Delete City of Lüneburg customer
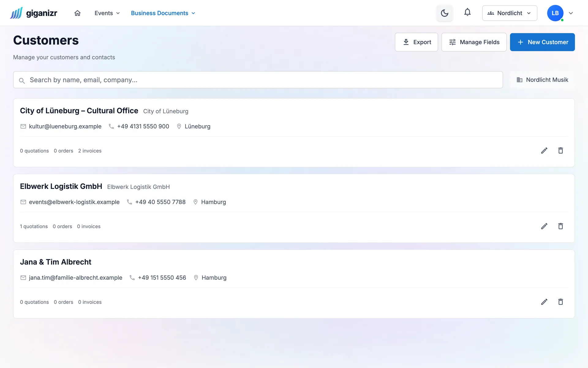Screen dimensions: 588x368 (560, 151)
